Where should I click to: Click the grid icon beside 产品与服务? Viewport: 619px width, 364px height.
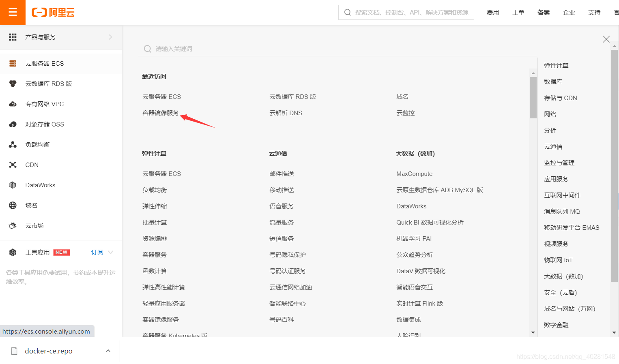point(13,37)
